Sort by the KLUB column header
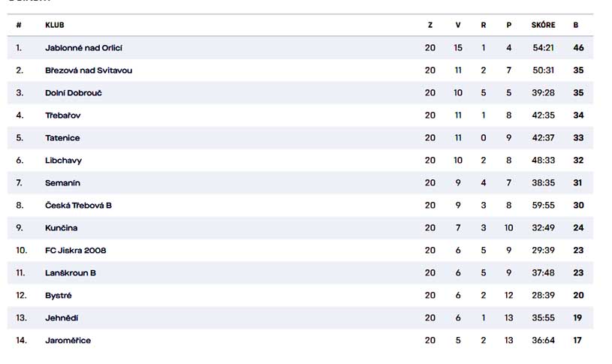 [x=55, y=25]
